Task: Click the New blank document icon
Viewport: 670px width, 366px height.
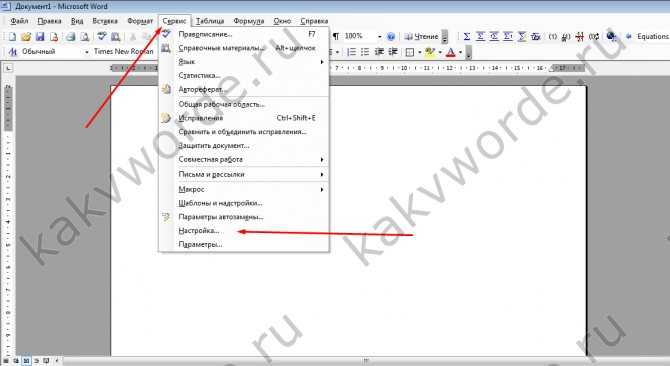Action: 12,37
